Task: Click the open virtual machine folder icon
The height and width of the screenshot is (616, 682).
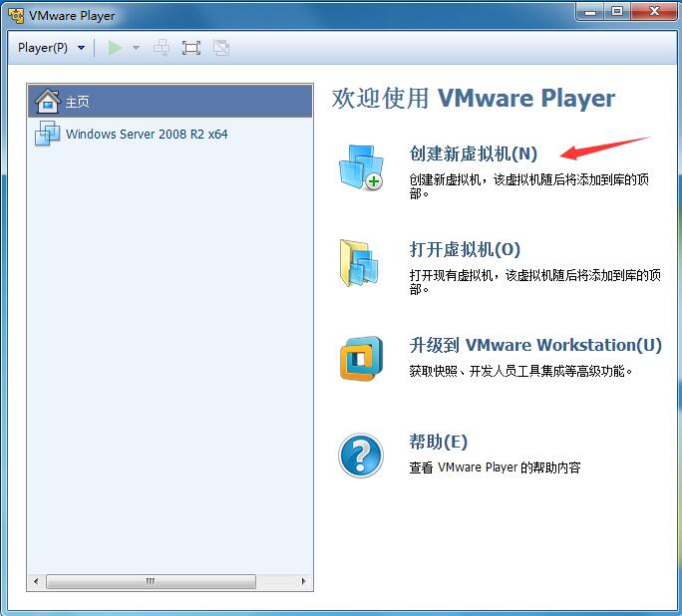Action: (x=359, y=263)
